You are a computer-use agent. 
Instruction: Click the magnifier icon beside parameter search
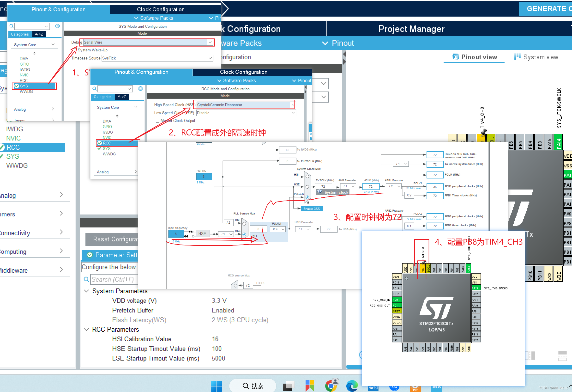click(x=86, y=280)
